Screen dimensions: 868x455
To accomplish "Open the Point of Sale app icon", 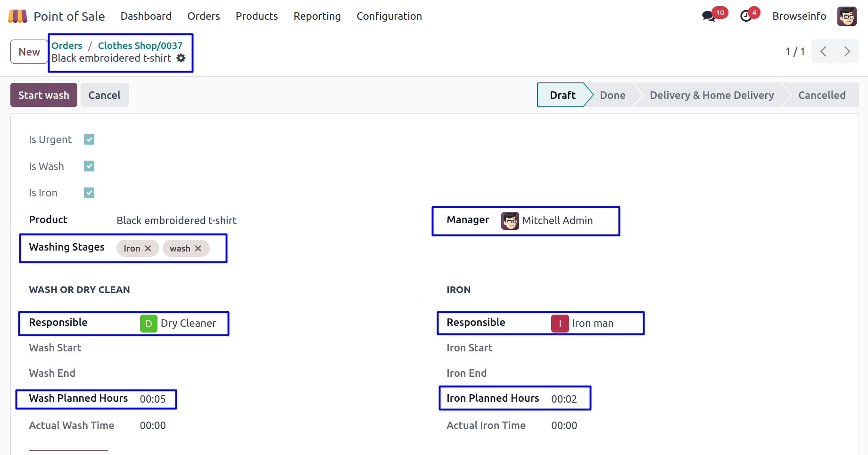I will [18, 16].
